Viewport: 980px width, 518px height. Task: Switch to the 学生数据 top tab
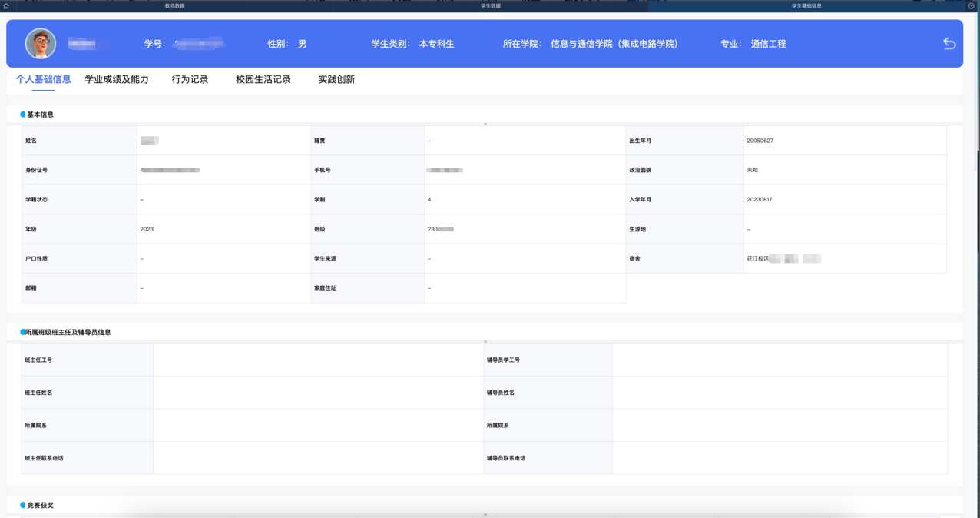(x=490, y=5)
